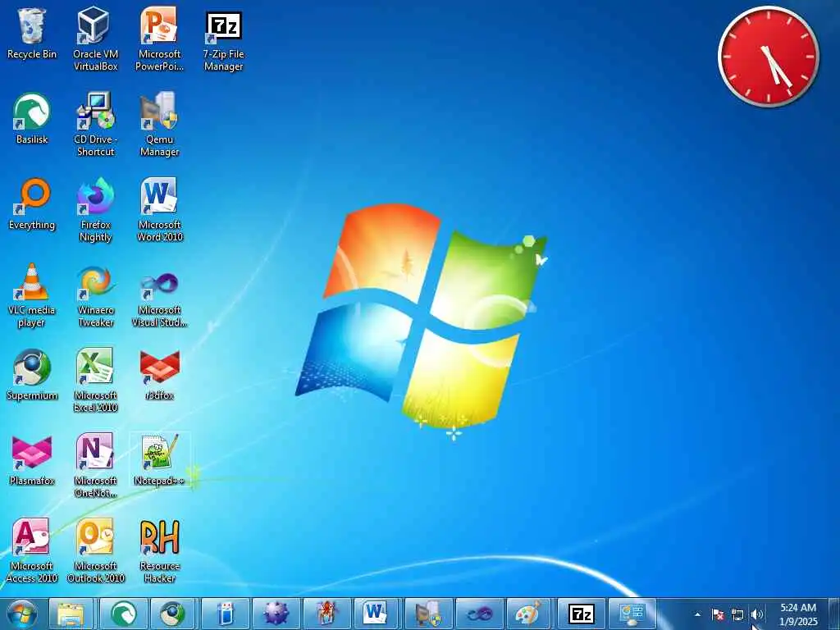Viewport: 840px width, 630px height.
Task: Select the Microsoft Access 2010 shortcut
Action: click(32, 551)
